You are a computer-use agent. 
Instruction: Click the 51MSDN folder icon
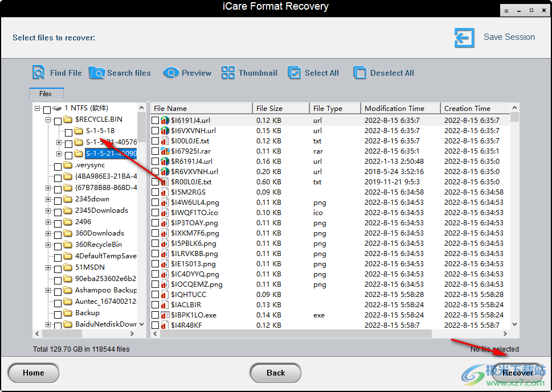[68, 267]
